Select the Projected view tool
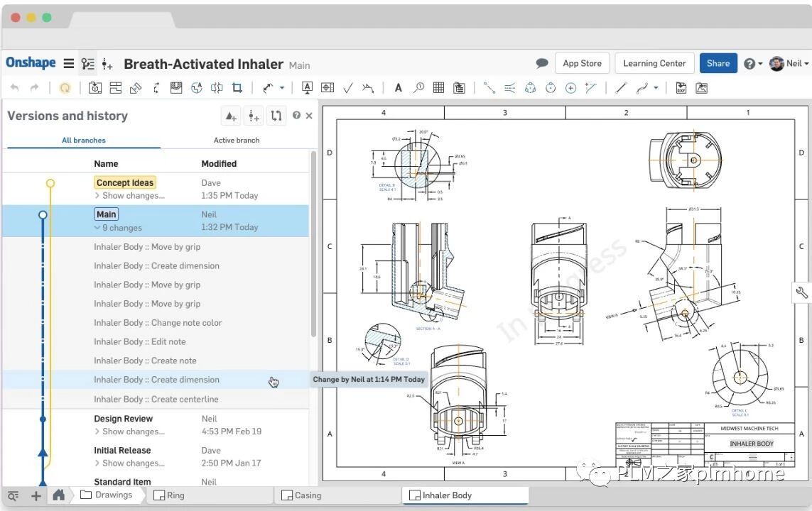Screen dimensions: 812x511 click(116, 88)
